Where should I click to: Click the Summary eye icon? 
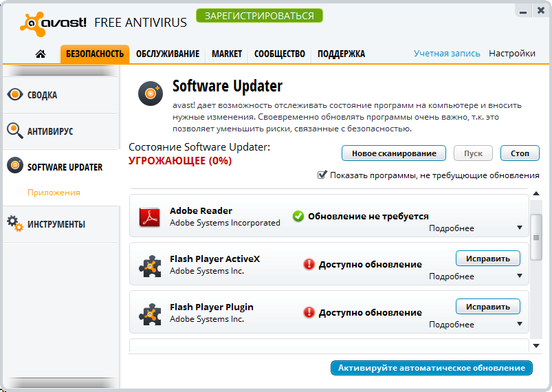pos(15,94)
